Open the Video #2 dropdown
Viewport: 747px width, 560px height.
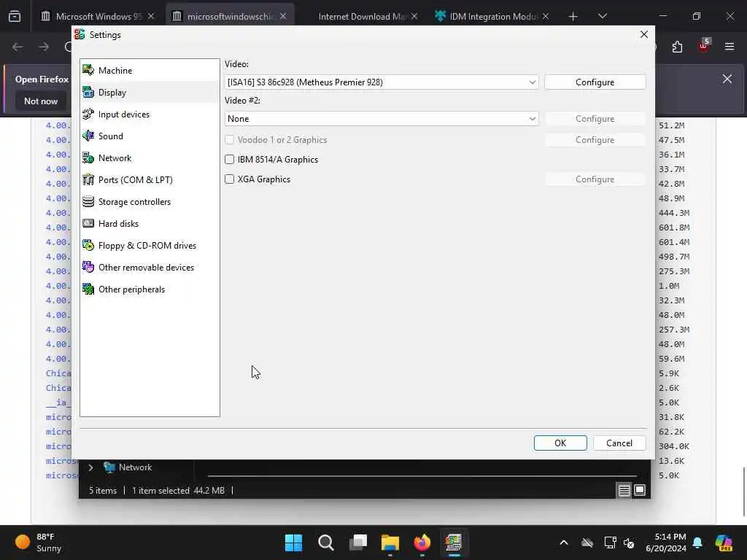[x=382, y=119]
